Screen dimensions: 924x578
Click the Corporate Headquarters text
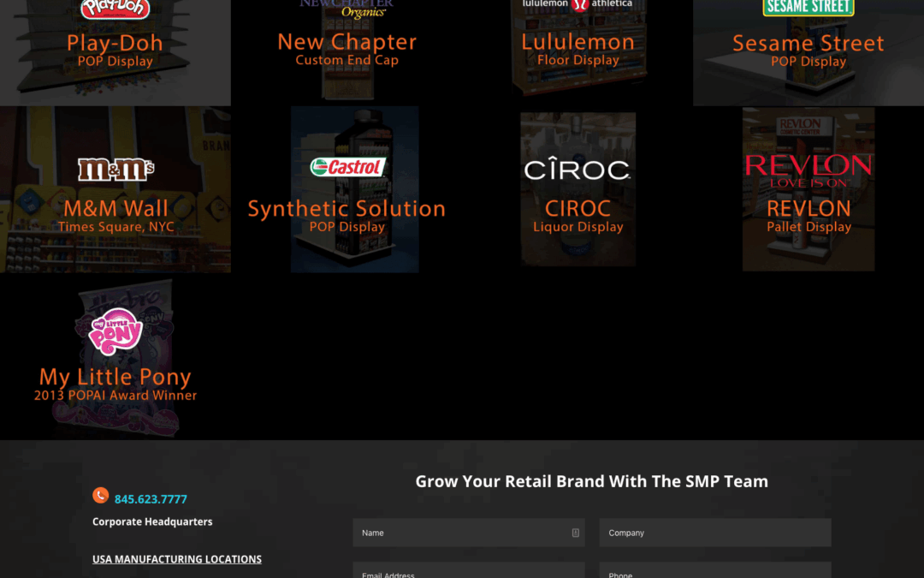(152, 522)
